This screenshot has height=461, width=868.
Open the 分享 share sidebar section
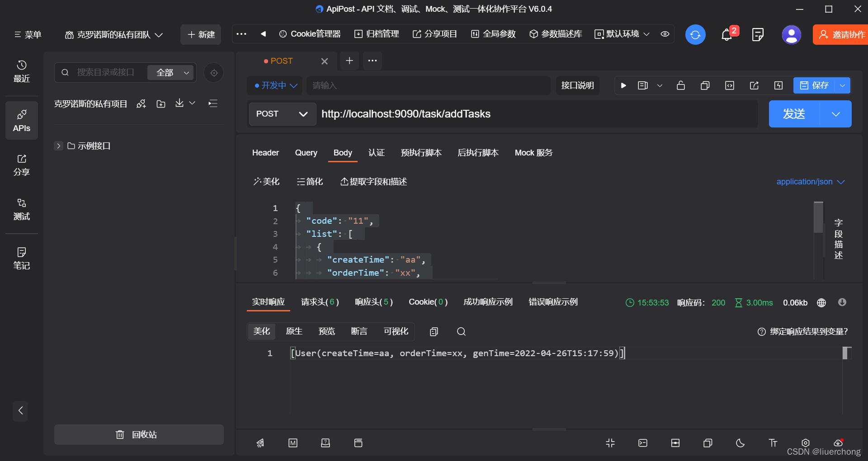click(x=22, y=165)
